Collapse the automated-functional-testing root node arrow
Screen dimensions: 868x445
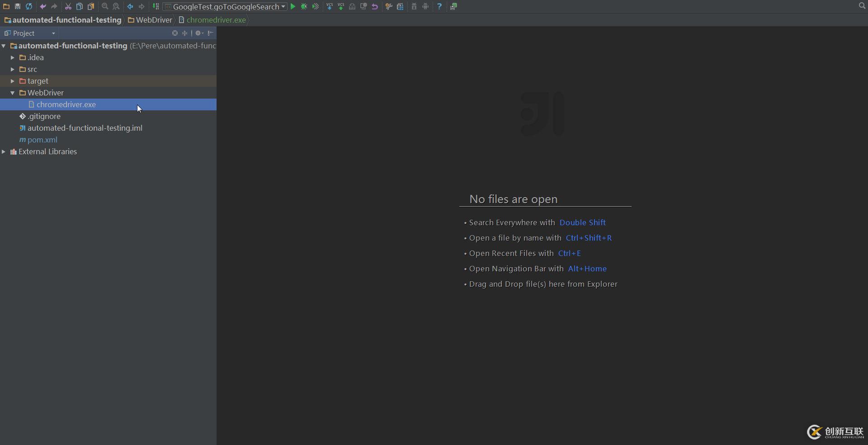tap(4, 46)
